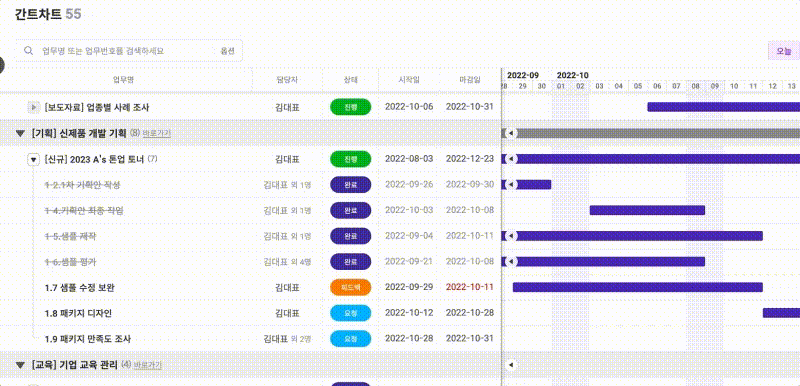The width and height of the screenshot is (800, 386).
Task: Click the 2022-10 month header
Action: coord(572,75)
